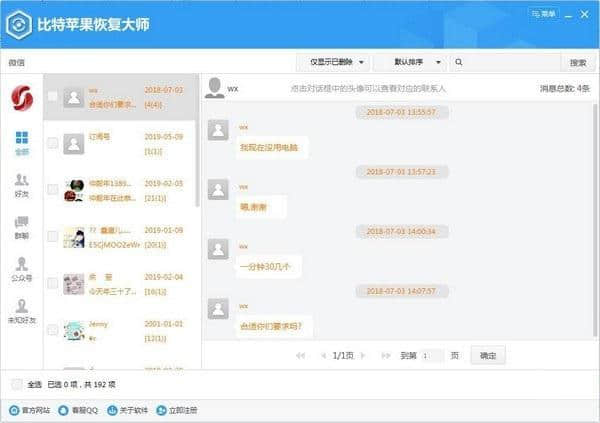Open the 默认排序 sort dropdown
The image size is (600, 423).
tap(413, 62)
